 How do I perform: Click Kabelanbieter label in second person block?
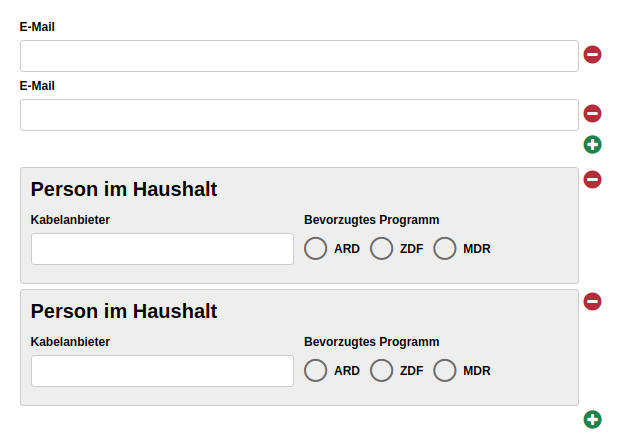(70, 342)
